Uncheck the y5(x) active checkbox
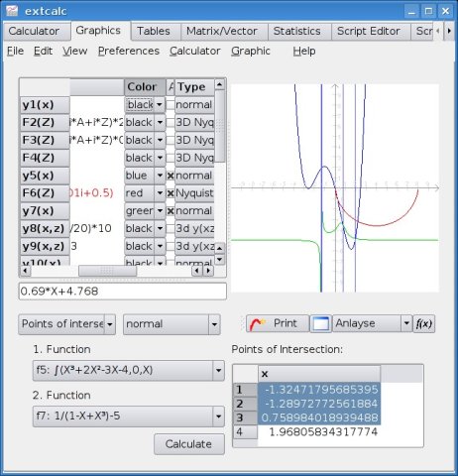 (171, 176)
